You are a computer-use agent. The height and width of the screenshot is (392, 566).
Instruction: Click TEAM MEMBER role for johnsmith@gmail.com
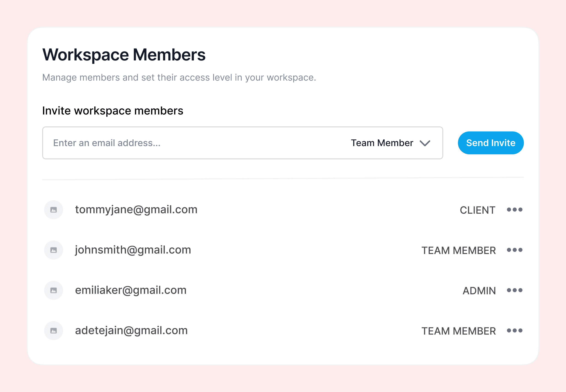tap(458, 250)
